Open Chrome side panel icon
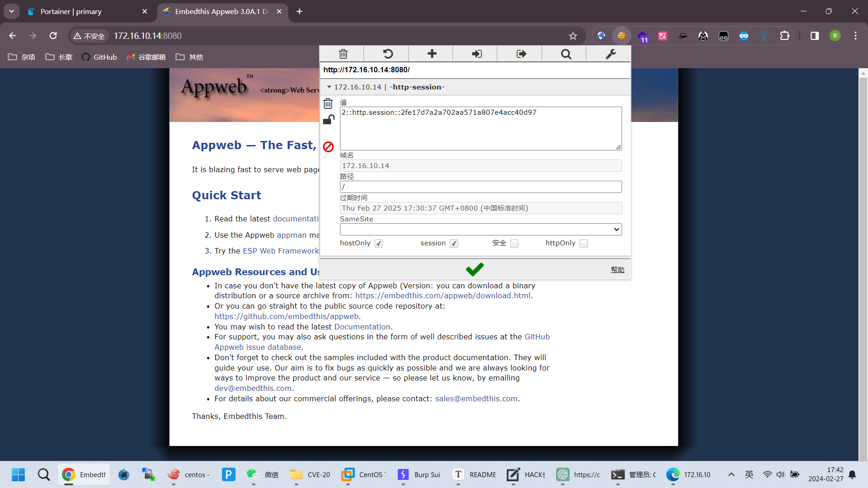868x488 pixels. coord(815,36)
